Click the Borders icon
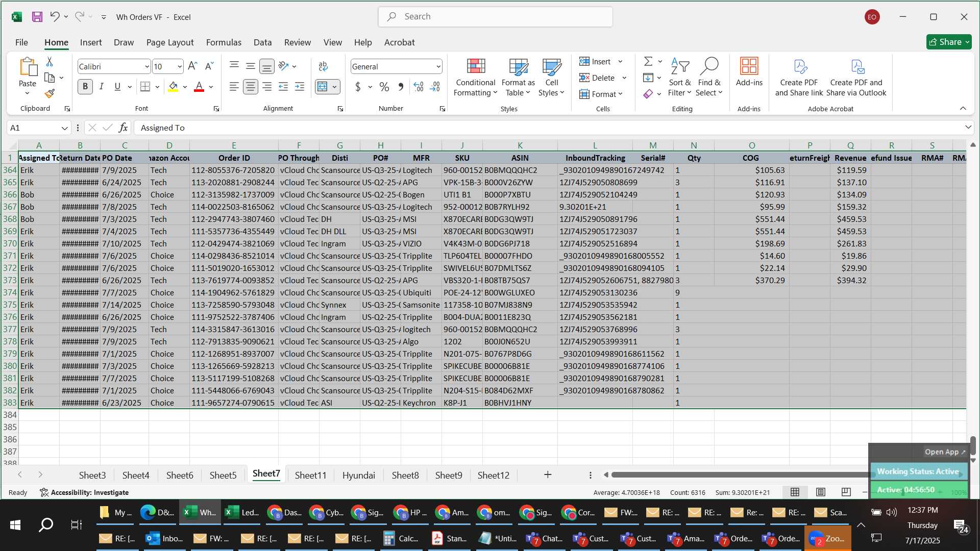The width and height of the screenshot is (980, 551). point(145,87)
